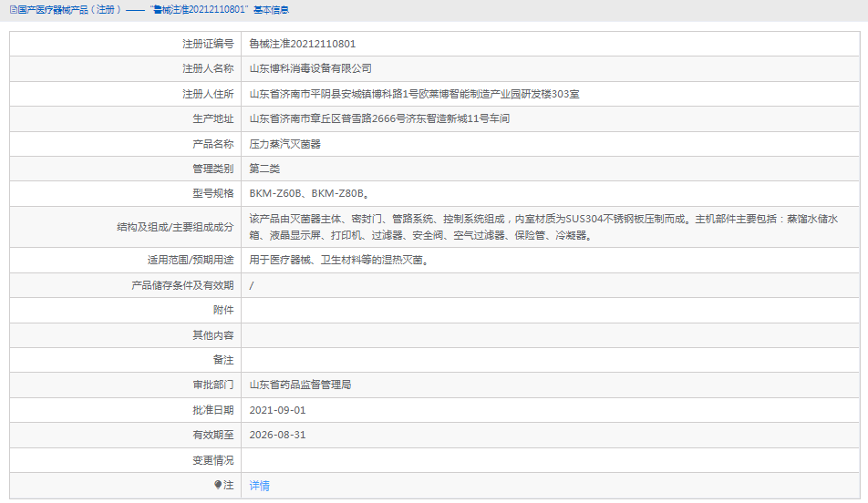Select approval department 山东省药品监督管理局
The height and width of the screenshot is (503, 868).
click(x=300, y=385)
